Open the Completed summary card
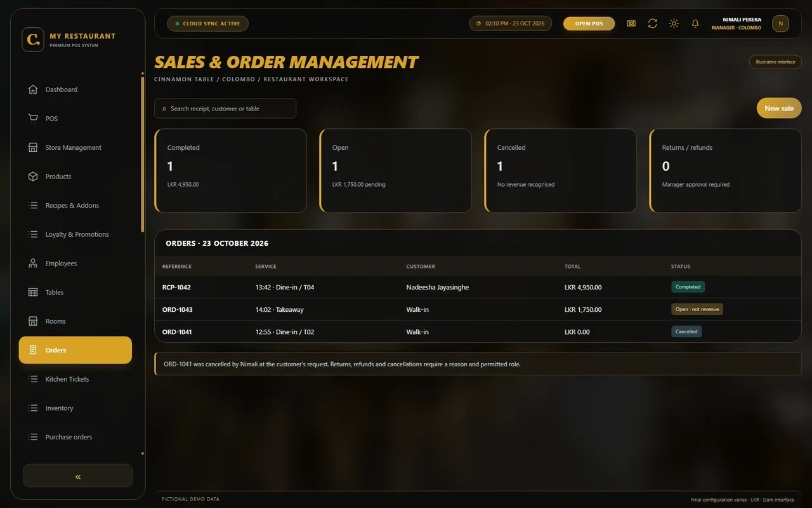The width and height of the screenshot is (812, 508). 230,170
